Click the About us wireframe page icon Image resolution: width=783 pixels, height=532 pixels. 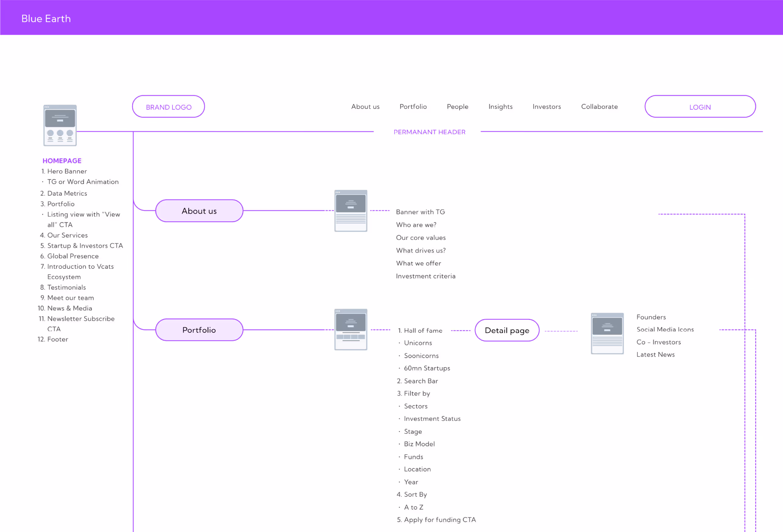(351, 211)
